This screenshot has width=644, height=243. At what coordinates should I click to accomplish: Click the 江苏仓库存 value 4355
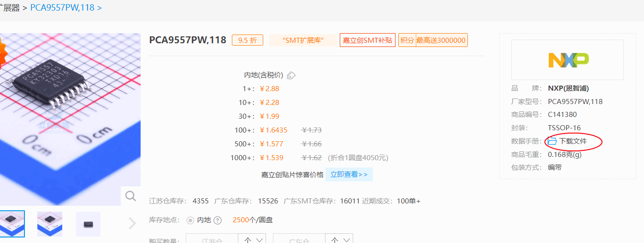(x=201, y=201)
